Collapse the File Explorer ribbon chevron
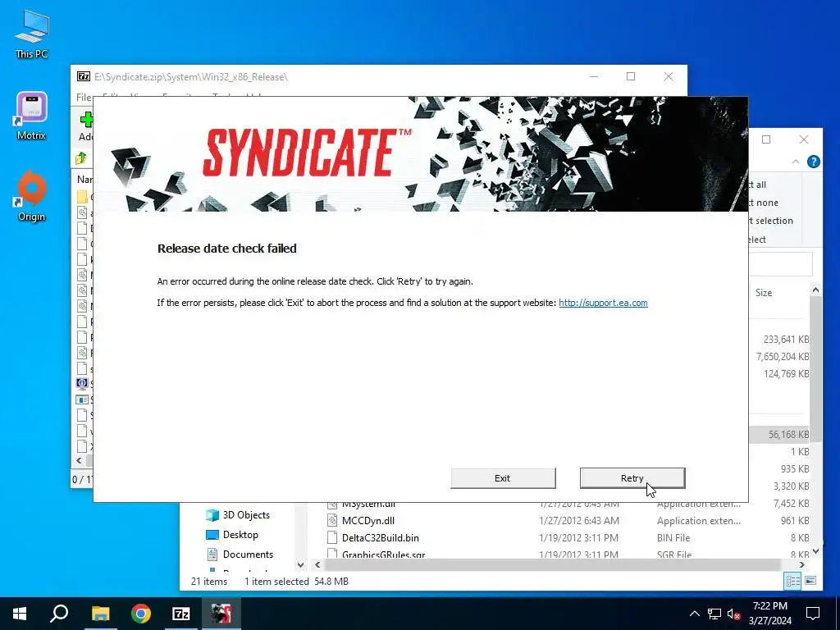 tap(796, 162)
